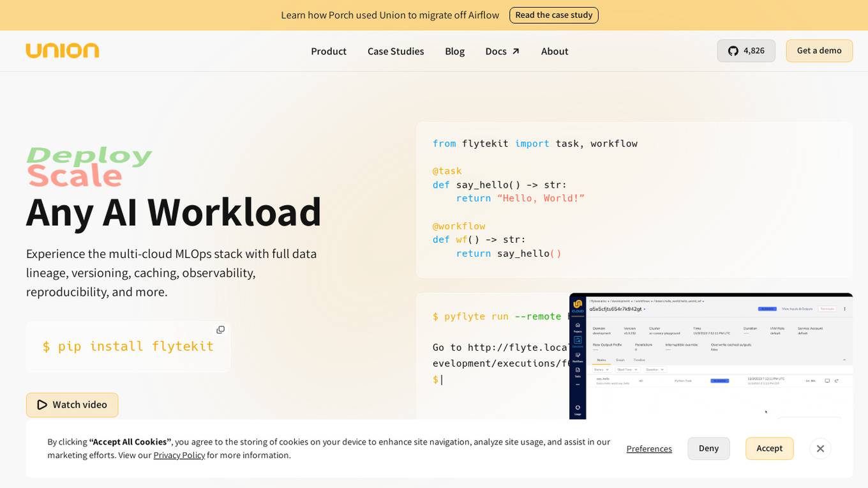Click the "@task" decorator line
Screen dimensions: 868x488
(447, 171)
